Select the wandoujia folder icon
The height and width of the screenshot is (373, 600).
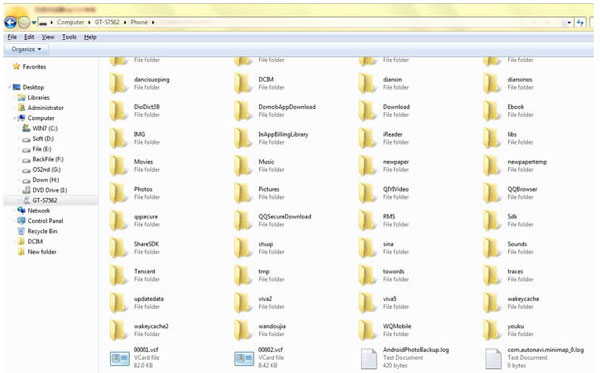pos(242,330)
